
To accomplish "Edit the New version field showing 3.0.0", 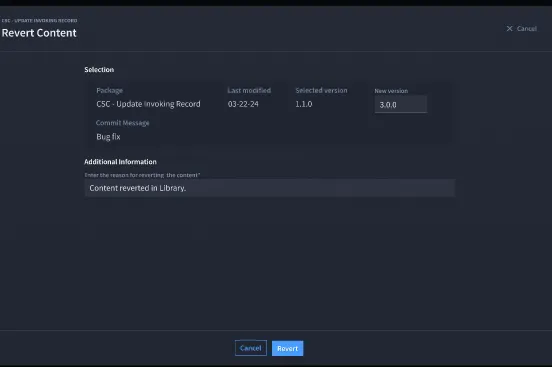I will coord(401,105).
